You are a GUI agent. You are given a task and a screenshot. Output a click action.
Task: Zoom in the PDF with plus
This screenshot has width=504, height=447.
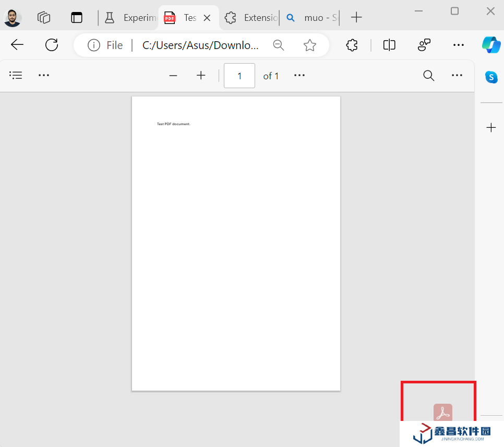tap(201, 76)
